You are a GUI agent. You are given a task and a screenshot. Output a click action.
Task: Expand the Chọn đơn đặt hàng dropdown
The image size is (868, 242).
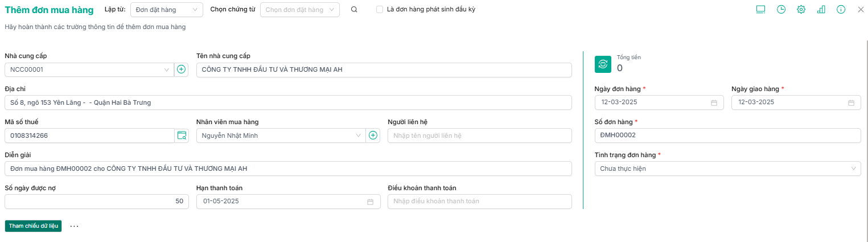pyautogui.click(x=299, y=10)
